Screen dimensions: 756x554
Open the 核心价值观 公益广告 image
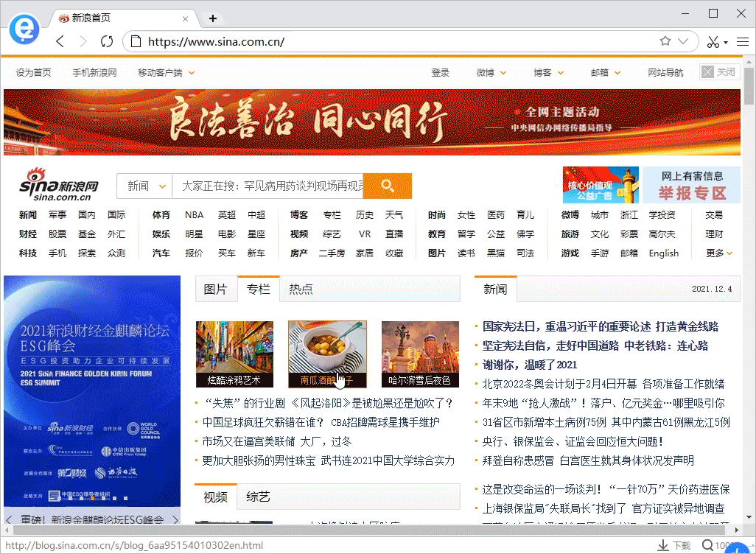pyautogui.click(x=601, y=185)
